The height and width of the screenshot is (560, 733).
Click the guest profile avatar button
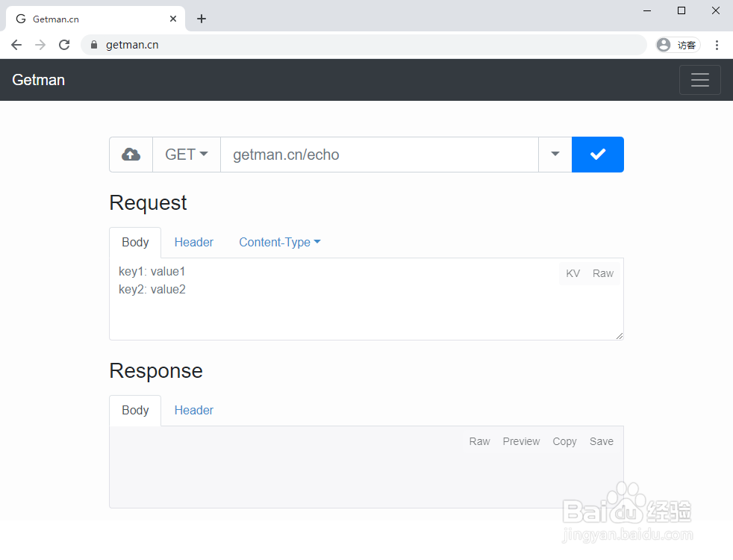(678, 45)
